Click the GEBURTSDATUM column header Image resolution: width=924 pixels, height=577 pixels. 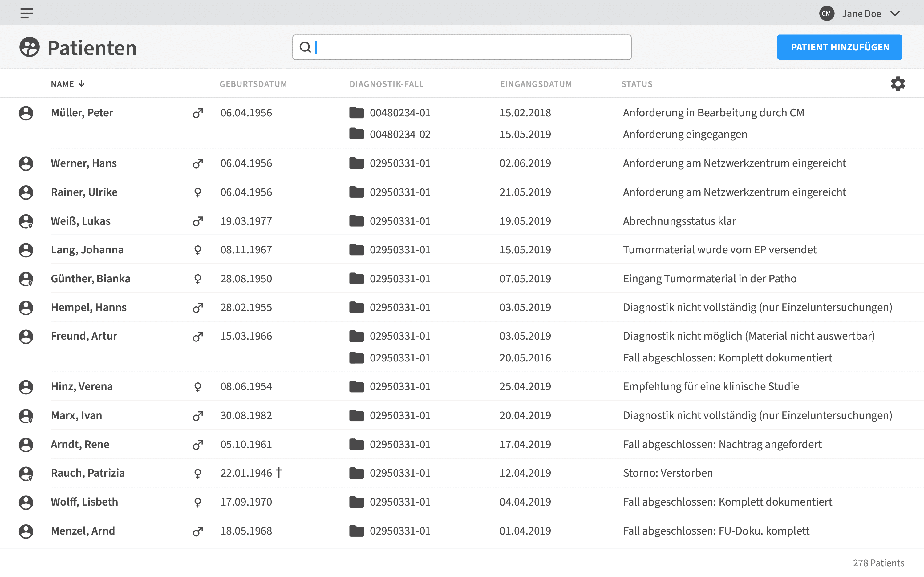click(x=253, y=84)
